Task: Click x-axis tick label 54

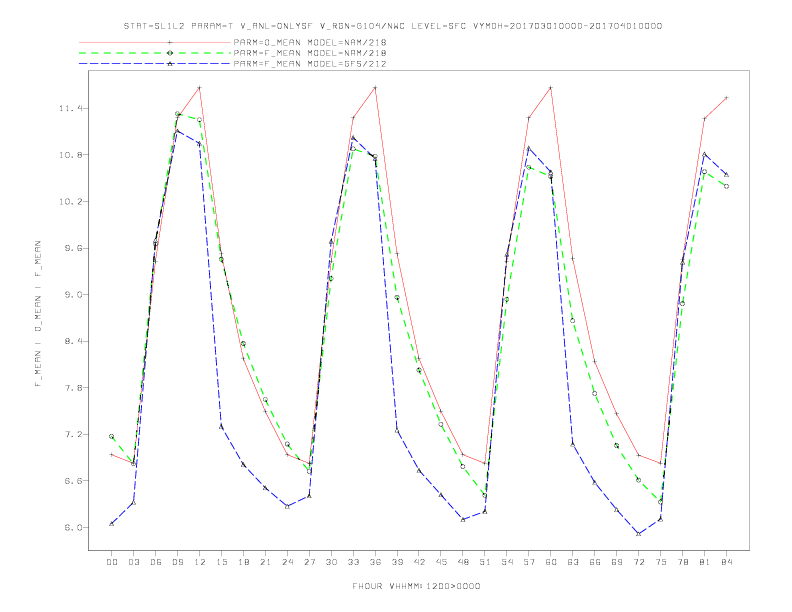Action: click(x=507, y=562)
